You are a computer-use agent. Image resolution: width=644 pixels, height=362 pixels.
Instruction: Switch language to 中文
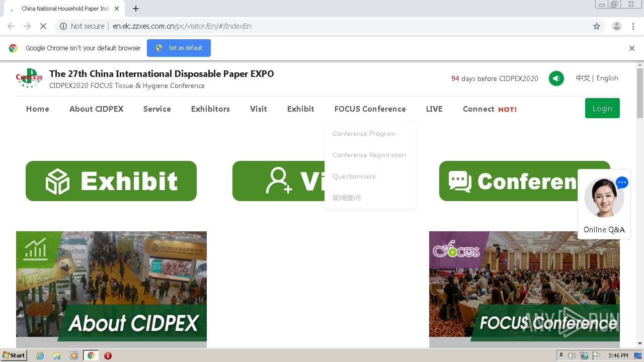coord(583,78)
